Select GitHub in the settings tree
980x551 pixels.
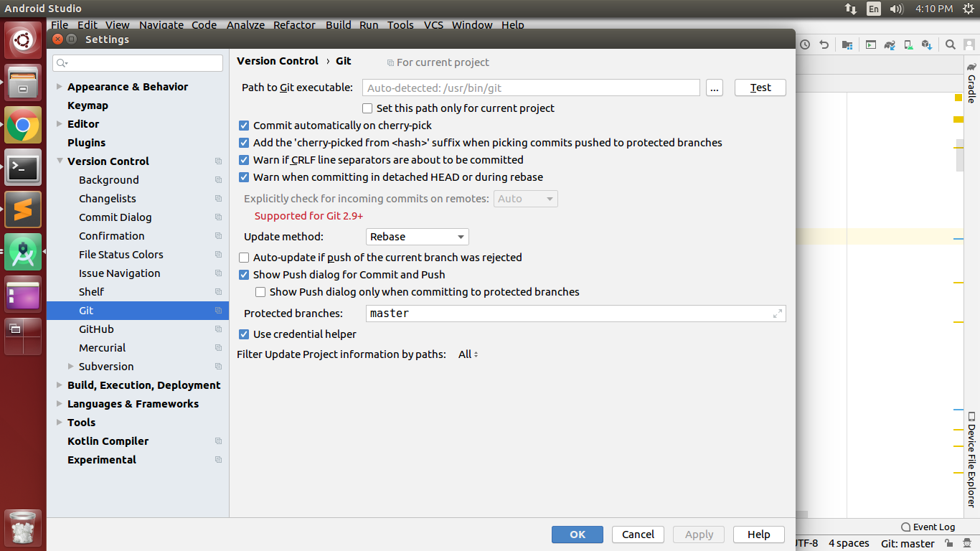[138, 329]
